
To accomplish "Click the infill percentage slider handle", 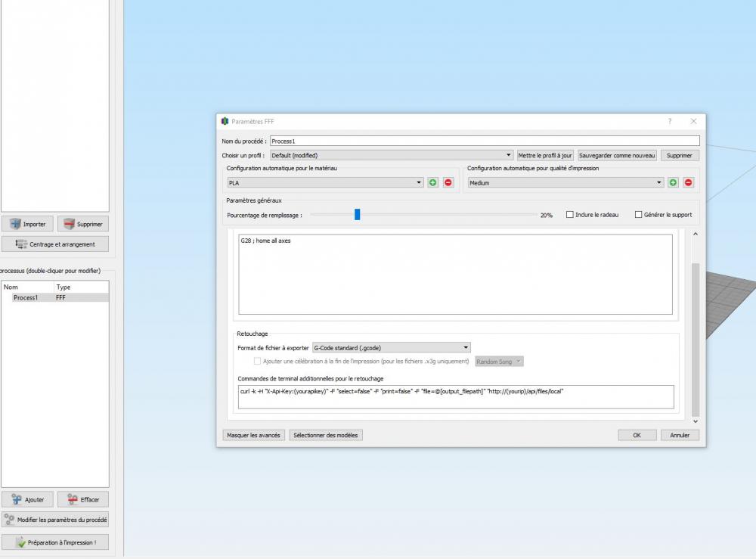I will tap(358, 215).
